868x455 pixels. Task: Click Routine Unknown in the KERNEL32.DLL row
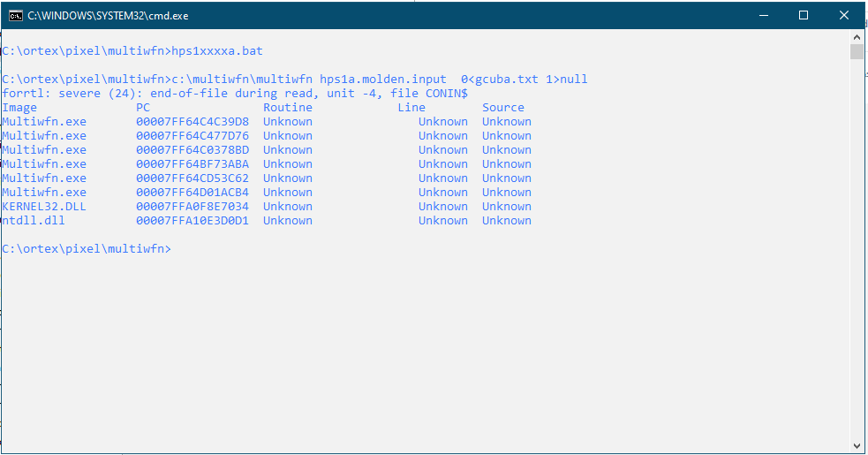coord(288,206)
